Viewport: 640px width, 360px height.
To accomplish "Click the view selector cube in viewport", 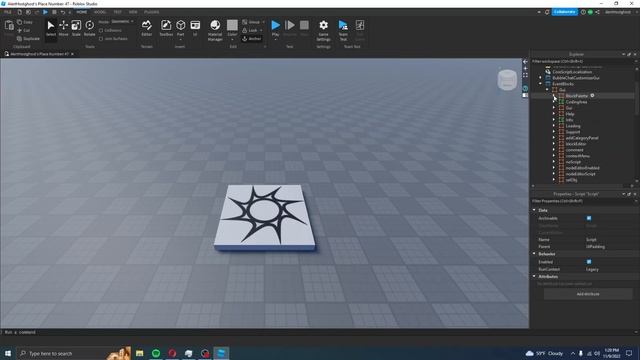I will point(507,80).
